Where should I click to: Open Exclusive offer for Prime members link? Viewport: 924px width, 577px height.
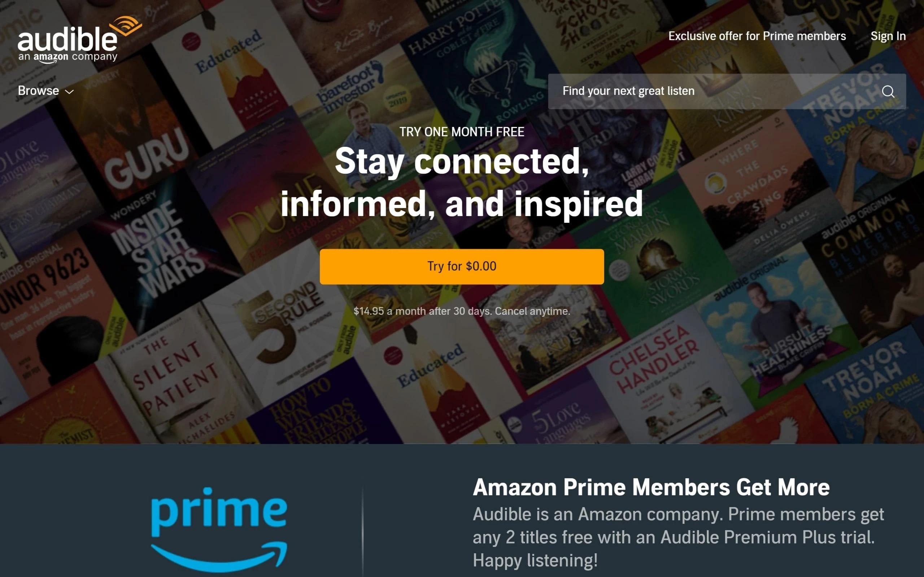(x=757, y=36)
